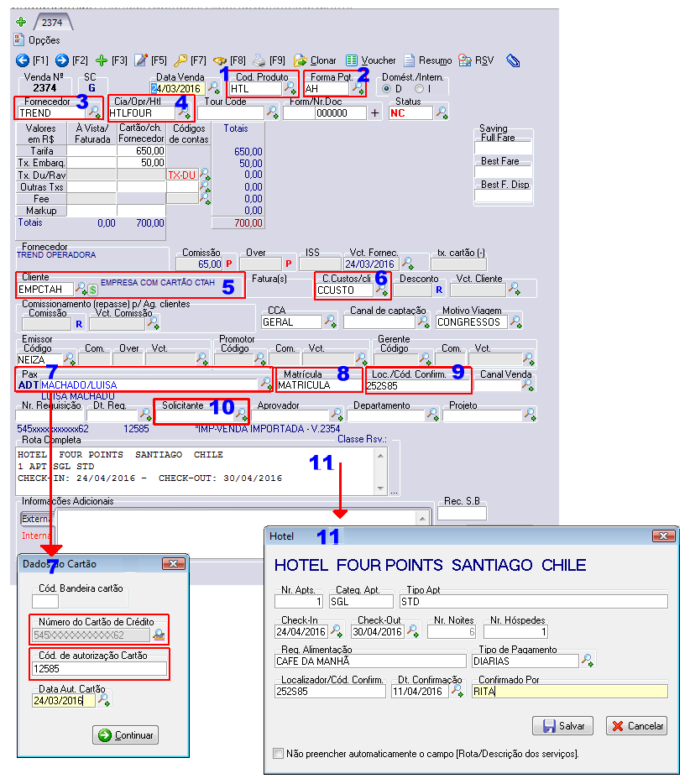Click the Tarifa Cartão/ch. Fornecedor field 650,00
This screenshot has height=784, width=690.
142,150
